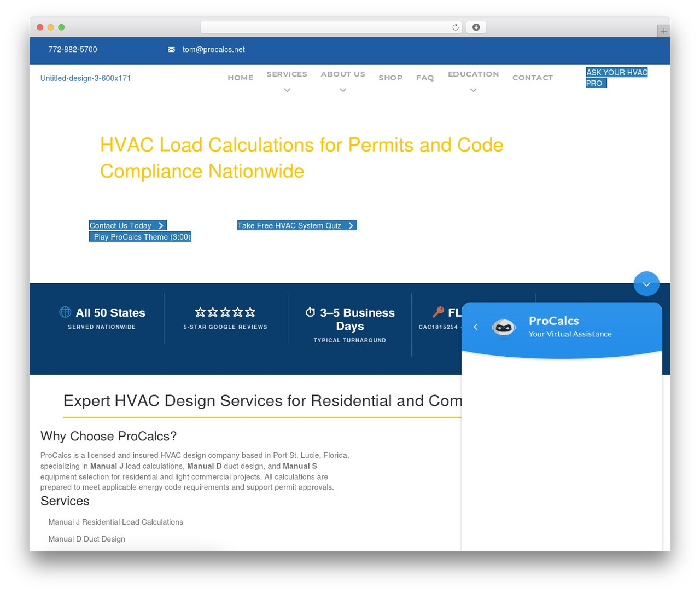Screen dimensions: 700x593
Task: Open the Shop page from the navigation
Action: [390, 78]
